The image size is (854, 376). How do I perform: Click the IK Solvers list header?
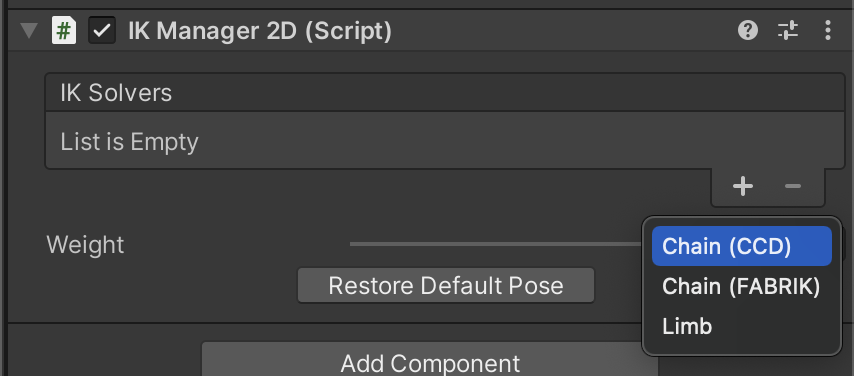pos(444,93)
